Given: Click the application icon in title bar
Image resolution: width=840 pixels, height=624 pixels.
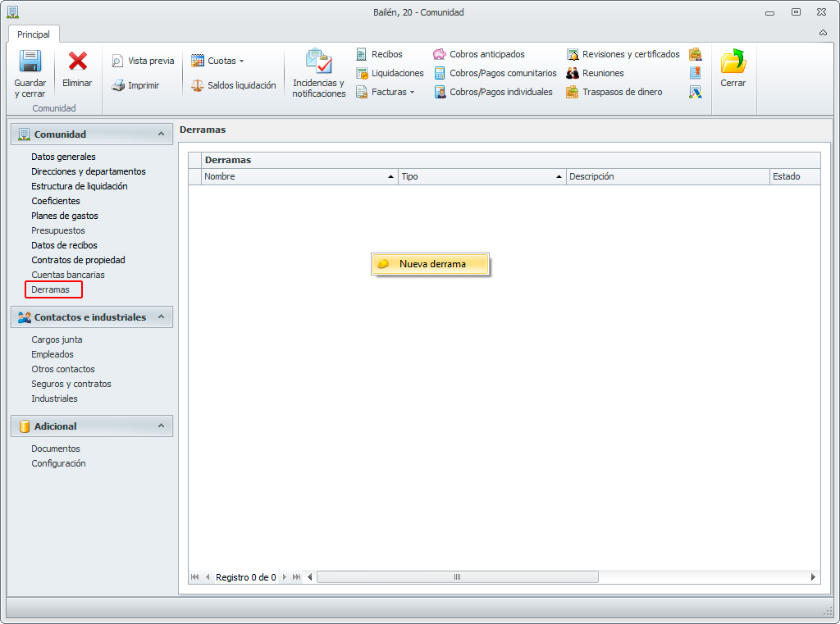Looking at the screenshot, I should click(13, 11).
